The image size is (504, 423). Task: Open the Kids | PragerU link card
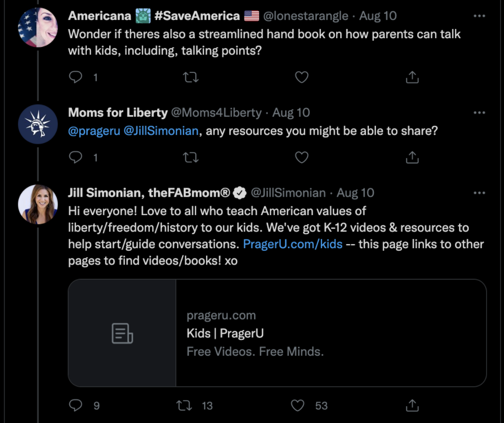[x=277, y=333]
